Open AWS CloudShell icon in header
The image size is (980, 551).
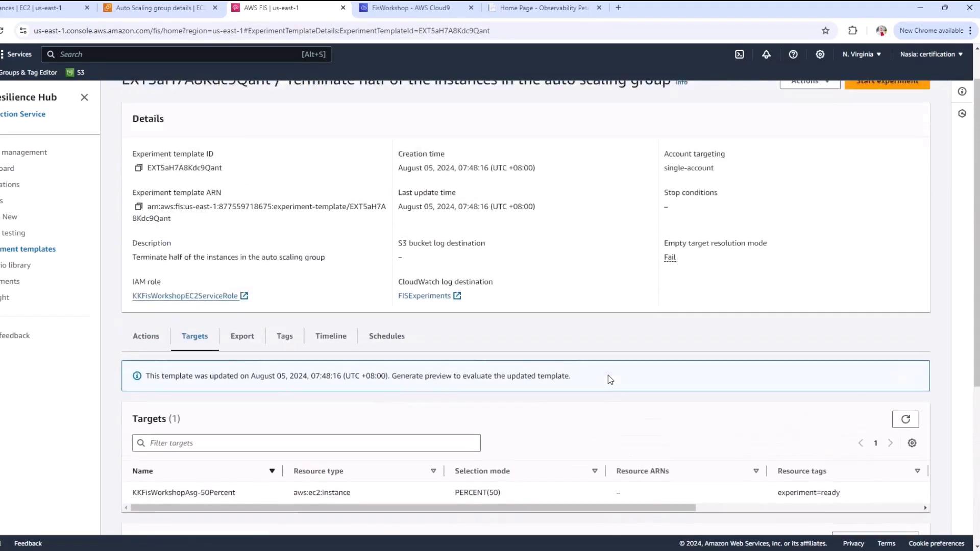[x=739, y=54]
